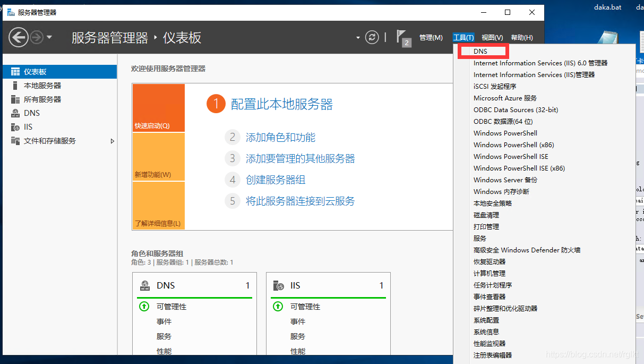Open the navigation history dropdown arrow
Screen dimensions: 644x364
[49, 37]
